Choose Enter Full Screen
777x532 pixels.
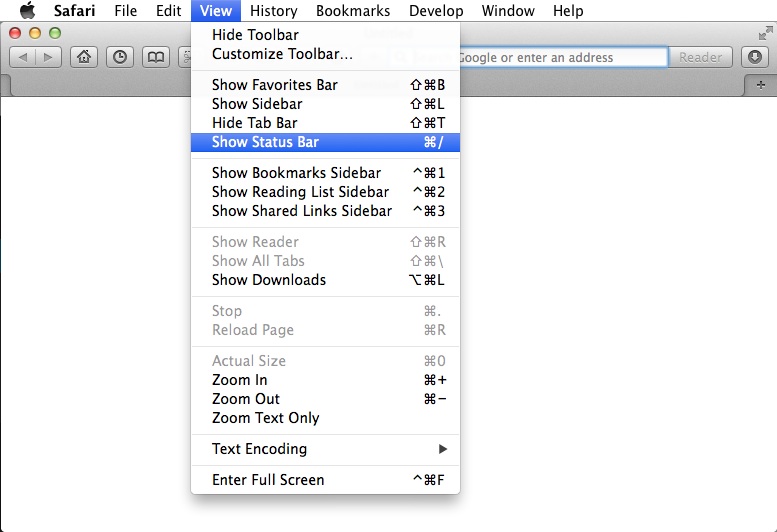pyautogui.click(x=268, y=480)
